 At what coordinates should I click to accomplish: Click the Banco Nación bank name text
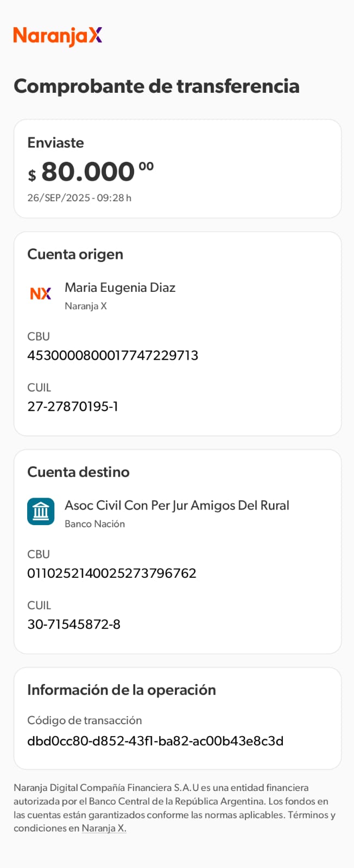(x=94, y=524)
